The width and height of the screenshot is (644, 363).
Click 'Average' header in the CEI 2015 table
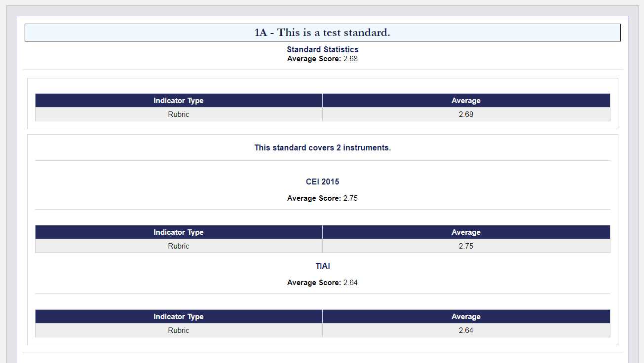pyautogui.click(x=466, y=232)
